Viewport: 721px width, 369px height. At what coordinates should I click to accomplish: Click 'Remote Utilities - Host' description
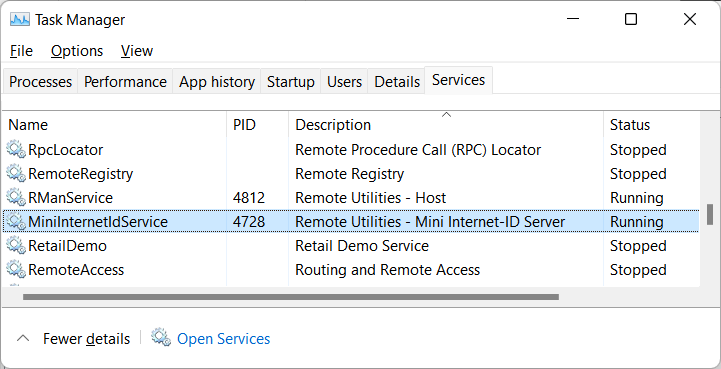click(x=371, y=198)
